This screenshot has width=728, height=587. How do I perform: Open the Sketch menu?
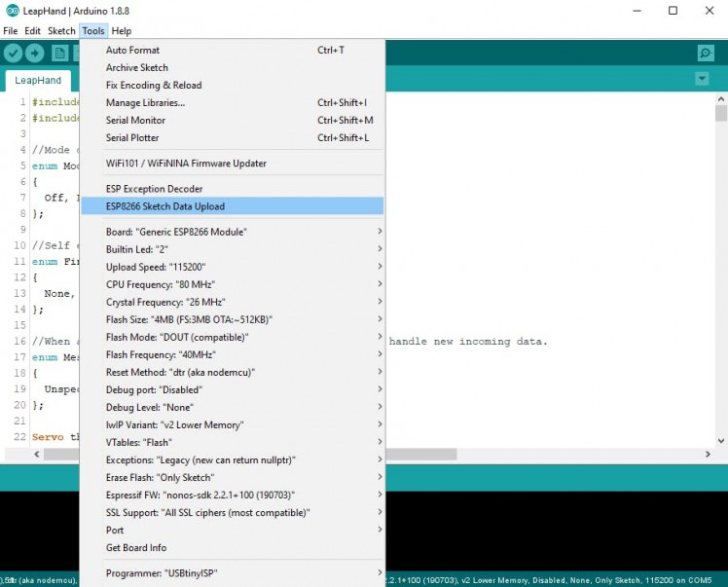click(x=61, y=31)
